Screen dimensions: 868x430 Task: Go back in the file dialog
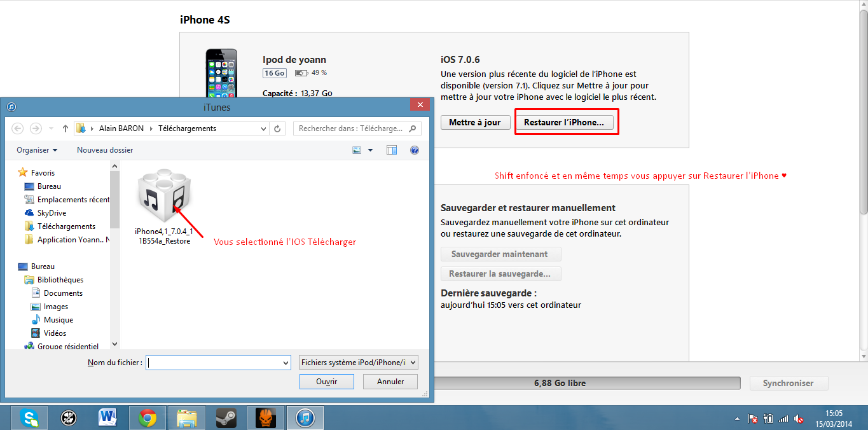click(x=18, y=128)
